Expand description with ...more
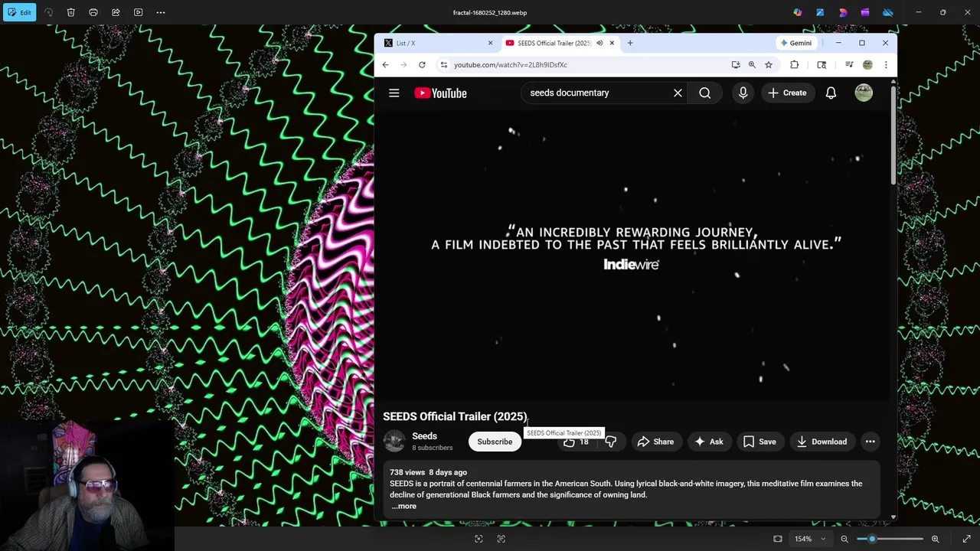 coord(403,507)
